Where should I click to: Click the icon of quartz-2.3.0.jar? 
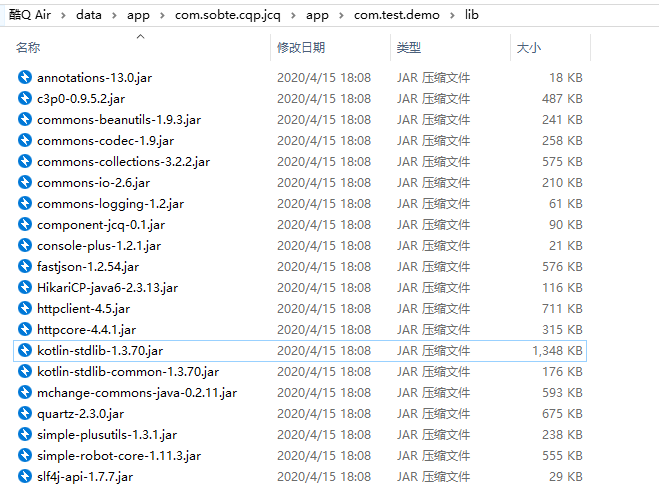pos(25,414)
